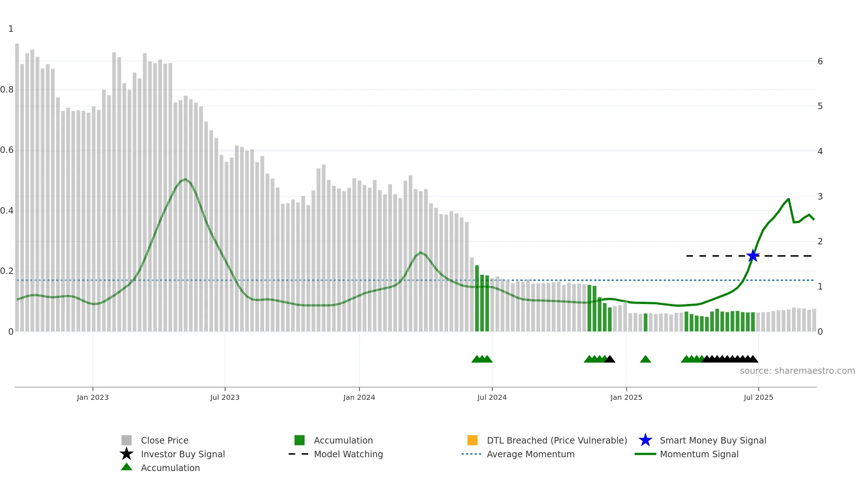Click the blue star marker on the chart
The image size is (868, 488).
pos(753,256)
